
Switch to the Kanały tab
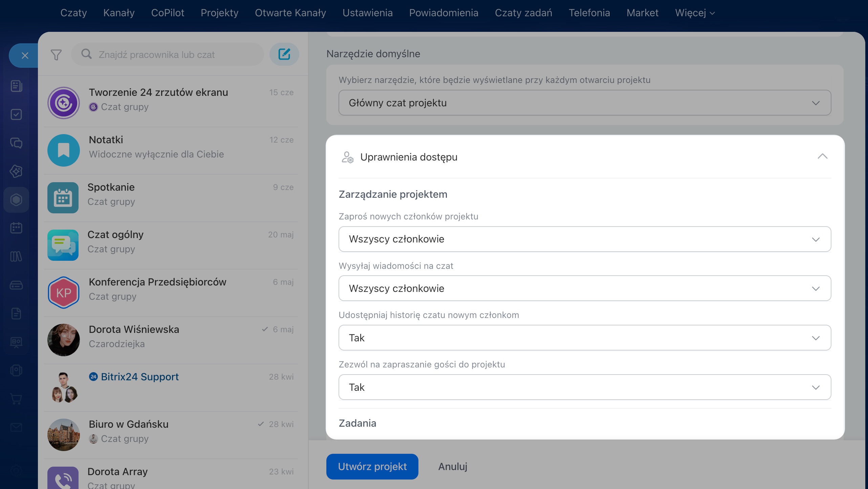(119, 13)
